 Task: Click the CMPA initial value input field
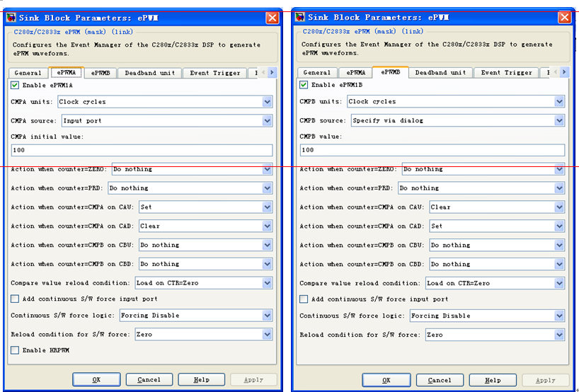(142, 150)
